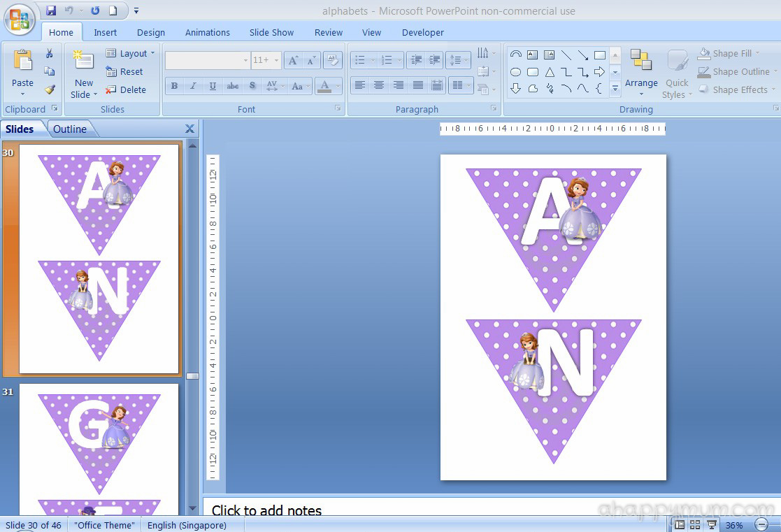
Task: Click the Increase List Level icon
Action: pos(435,60)
